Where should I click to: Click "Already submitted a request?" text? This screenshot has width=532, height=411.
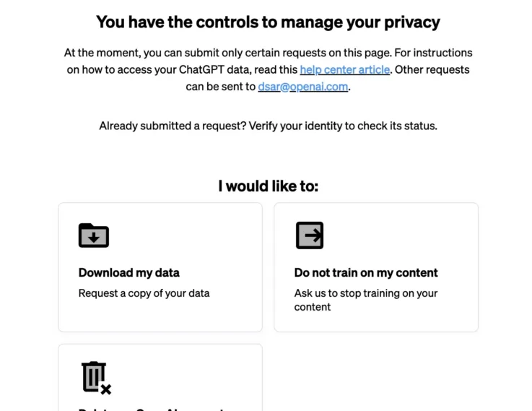point(173,126)
